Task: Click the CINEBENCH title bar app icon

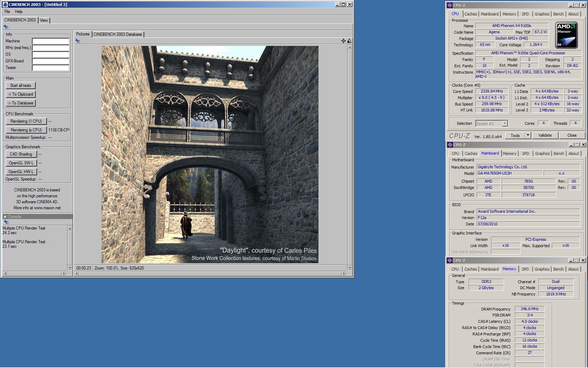Action: 5,5
